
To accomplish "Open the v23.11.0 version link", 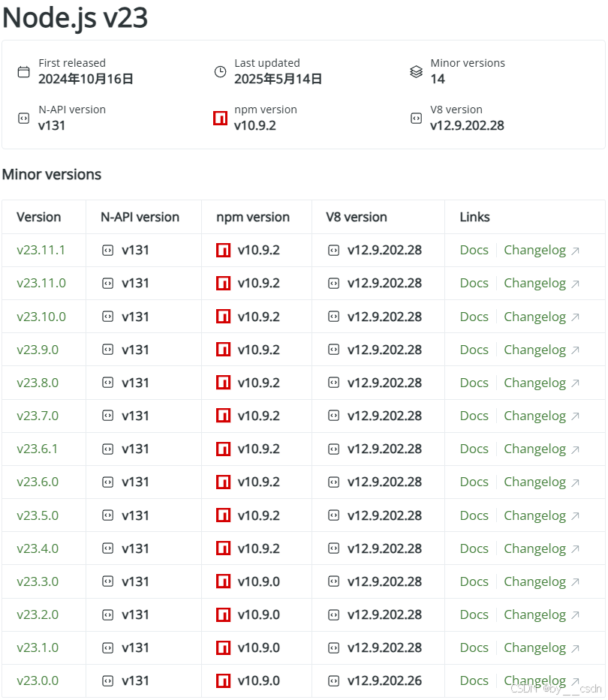I will [41, 283].
